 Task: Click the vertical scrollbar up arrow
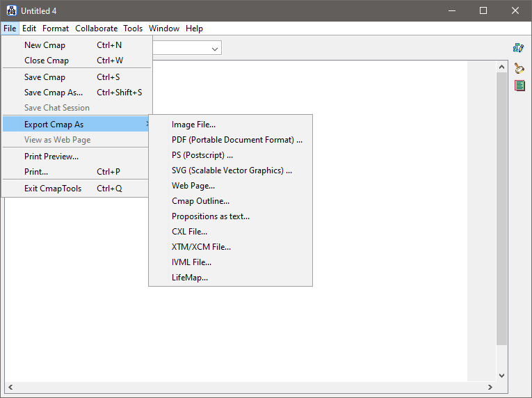502,67
